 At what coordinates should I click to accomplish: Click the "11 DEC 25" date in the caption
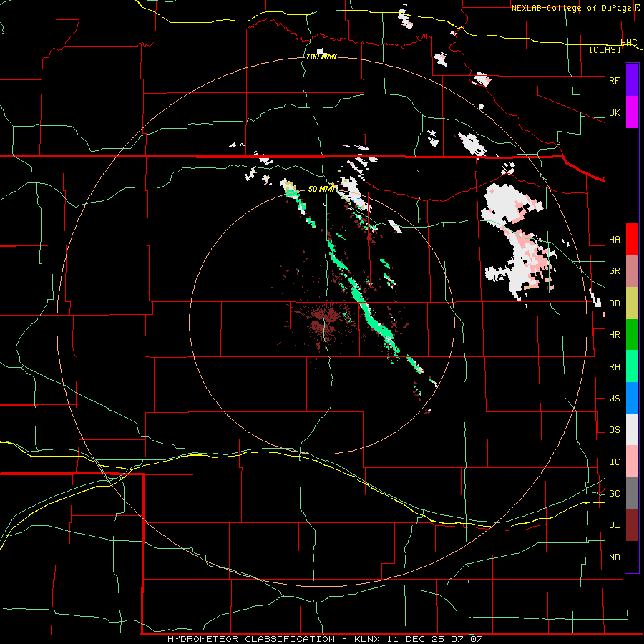point(414,639)
